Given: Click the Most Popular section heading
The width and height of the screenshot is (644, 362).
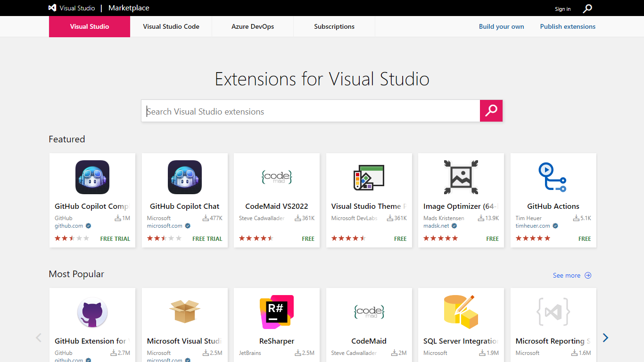Looking at the screenshot, I should point(76,274).
